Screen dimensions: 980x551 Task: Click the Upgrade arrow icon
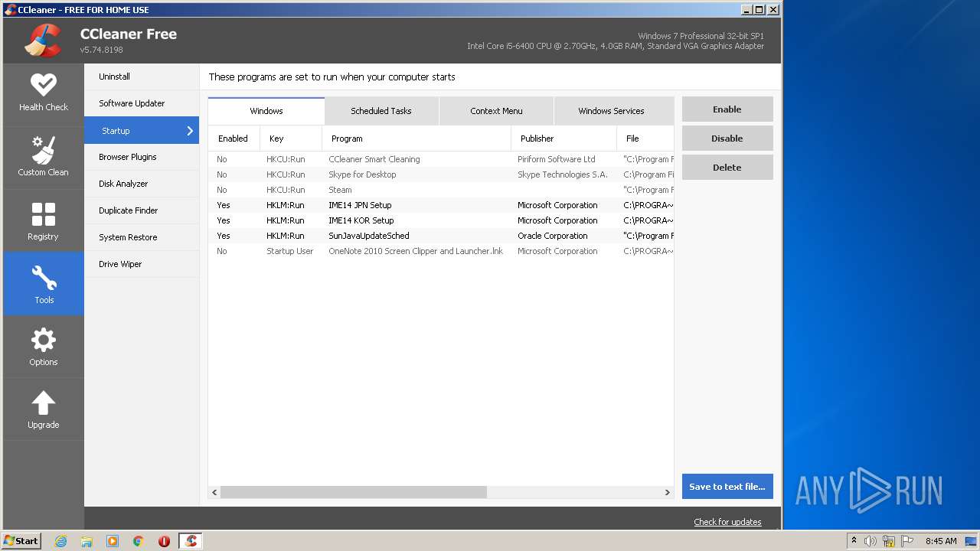[44, 403]
